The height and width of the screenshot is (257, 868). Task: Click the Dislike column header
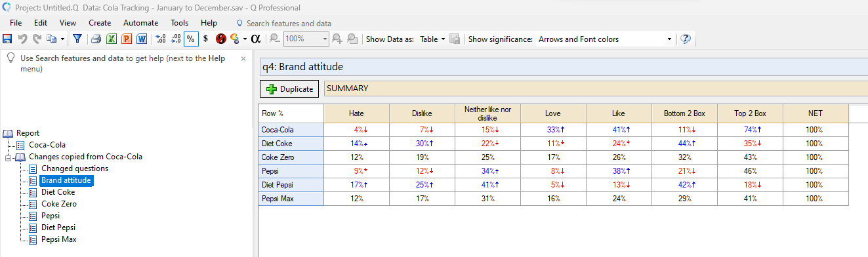[x=422, y=113]
